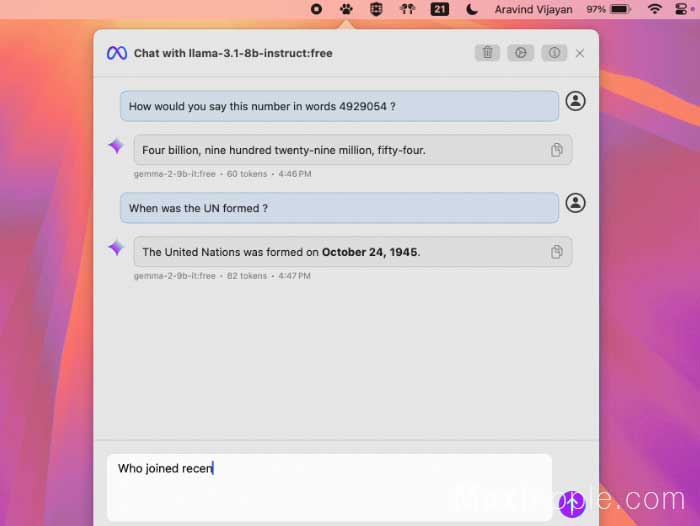Send the message with purple arrow button
Screen dimensions: 700x526
tap(572, 504)
